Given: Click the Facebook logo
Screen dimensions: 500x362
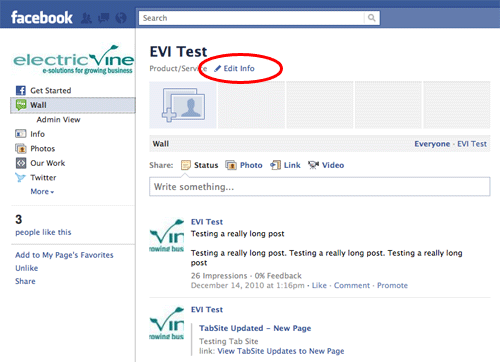Looking at the screenshot, I should 42,18.
